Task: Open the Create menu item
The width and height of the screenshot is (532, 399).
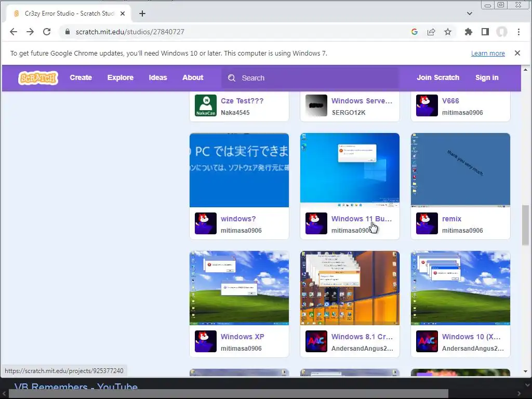Action: [x=81, y=78]
